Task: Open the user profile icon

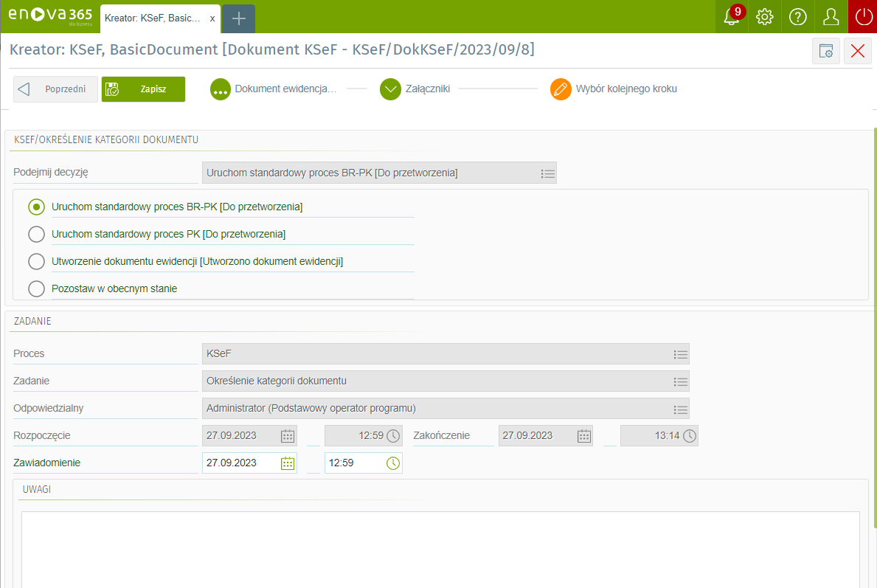Action: 831,16
